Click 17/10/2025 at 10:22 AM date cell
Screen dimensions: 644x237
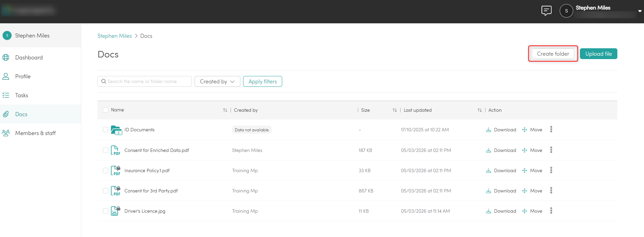point(425,130)
